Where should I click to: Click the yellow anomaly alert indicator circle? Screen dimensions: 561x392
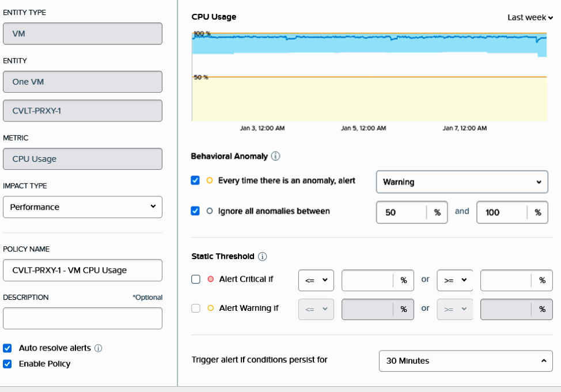tap(210, 181)
